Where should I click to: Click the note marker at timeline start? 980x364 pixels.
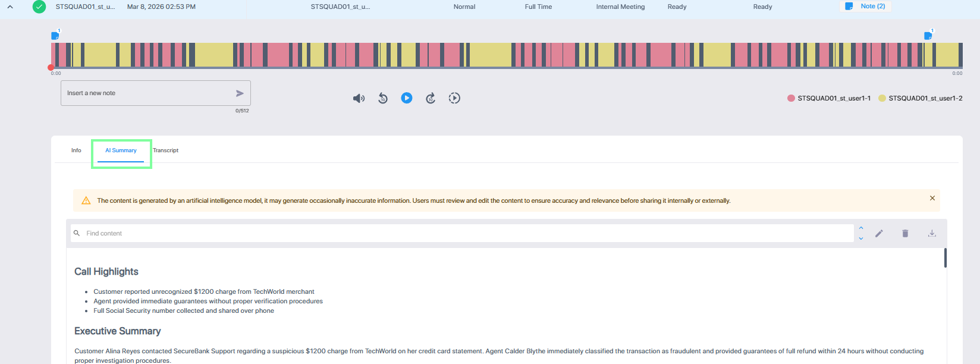(x=55, y=36)
